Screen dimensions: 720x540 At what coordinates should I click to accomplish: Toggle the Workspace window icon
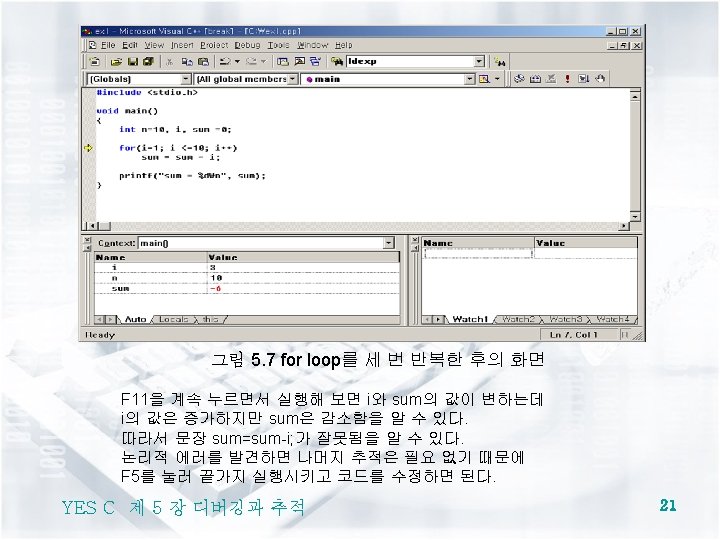click(283, 62)
